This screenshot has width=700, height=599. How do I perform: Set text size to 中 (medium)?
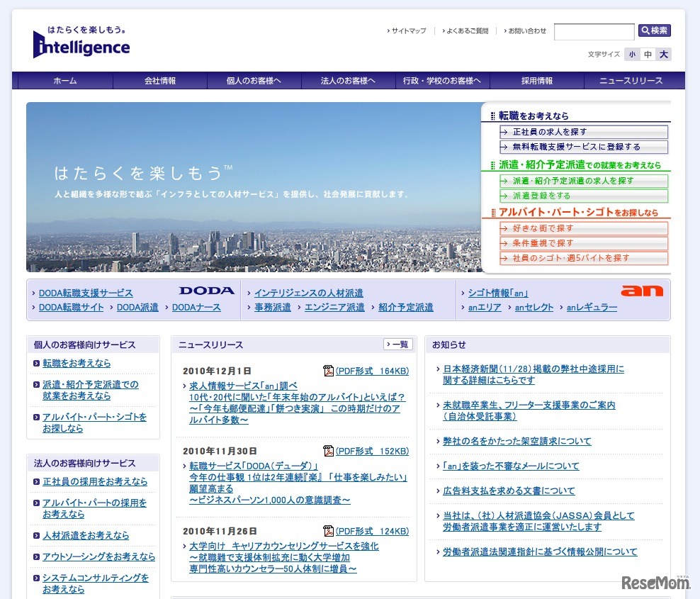click(648, 55)
